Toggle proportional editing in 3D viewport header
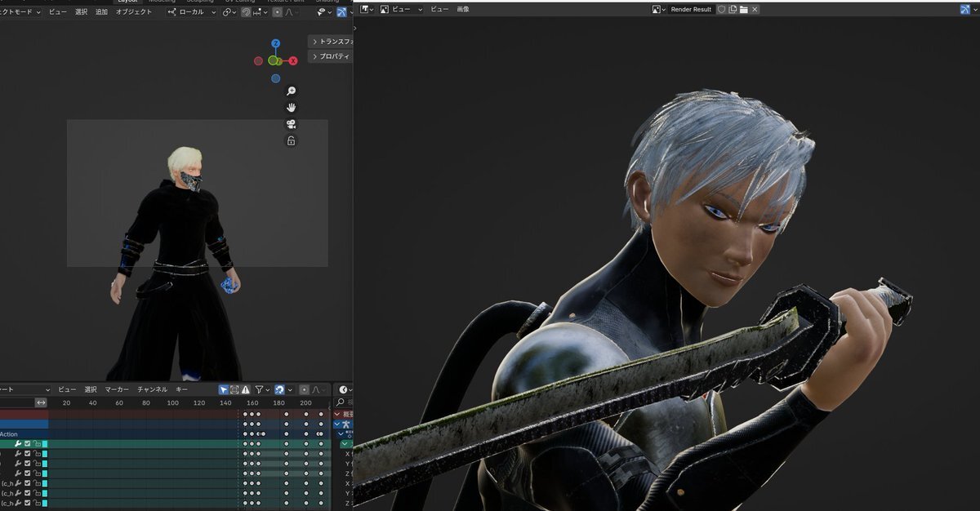The height and width of the screenshot is (511, 980). pyautogui.click(x=278, y=12)
